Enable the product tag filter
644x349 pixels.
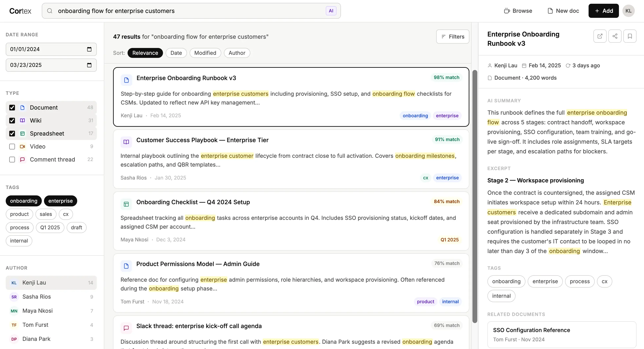click(x=20, y=214)
